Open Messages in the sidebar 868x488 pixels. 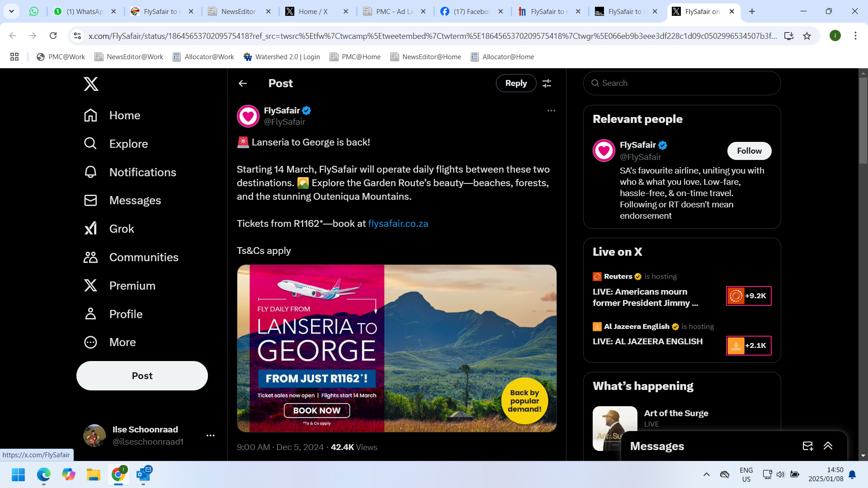(122, 200)
